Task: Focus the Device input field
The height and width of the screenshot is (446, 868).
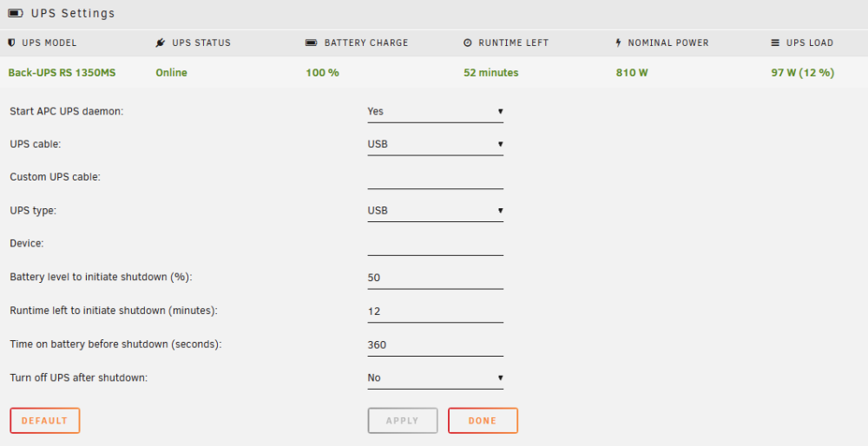Action: click(435, 244)
